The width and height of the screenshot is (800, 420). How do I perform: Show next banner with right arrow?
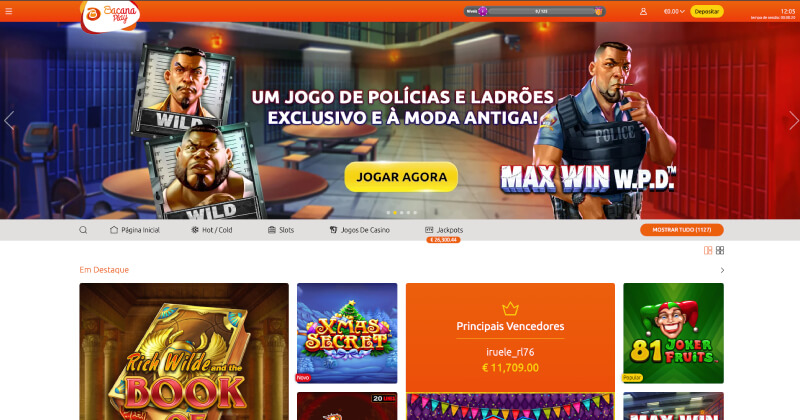[793, 120]
